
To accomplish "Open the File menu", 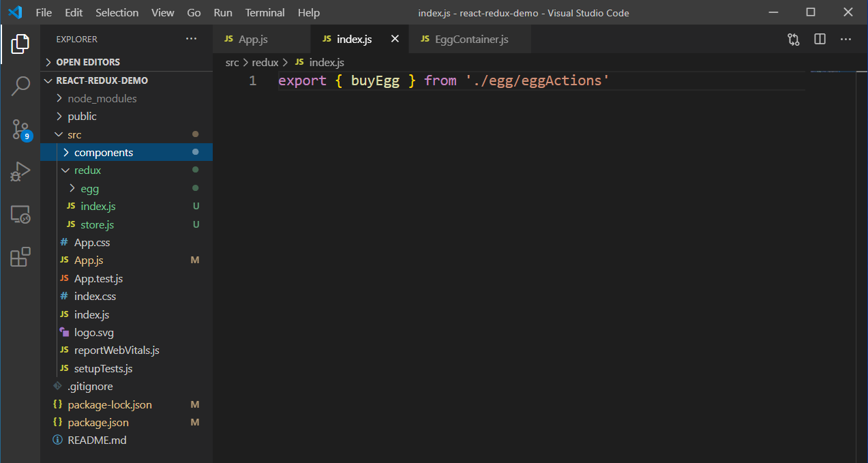I will coord(44,12).
